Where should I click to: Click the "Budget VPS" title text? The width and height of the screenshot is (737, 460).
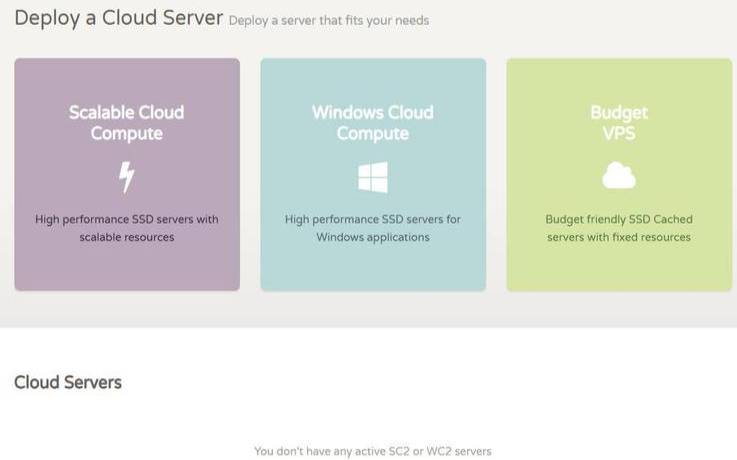(x=619, y=122)
